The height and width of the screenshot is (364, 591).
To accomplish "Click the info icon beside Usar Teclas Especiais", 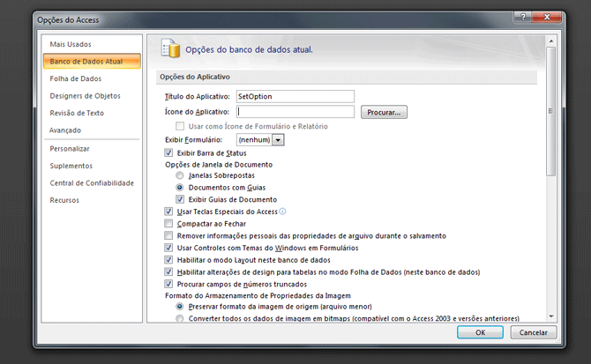I will (x=282, y=212).
